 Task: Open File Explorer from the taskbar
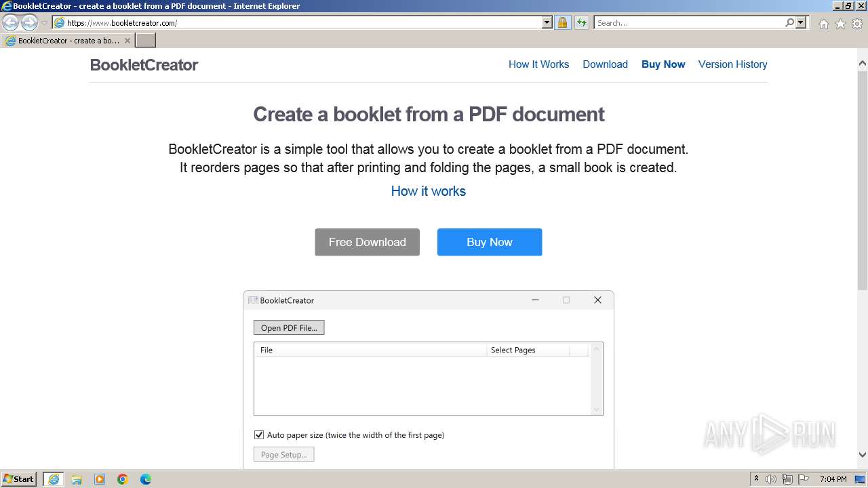(x=77, y=479)
